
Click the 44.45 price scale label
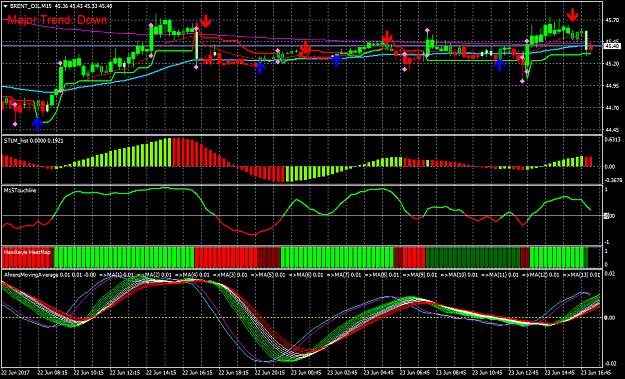tap(612, 130)
